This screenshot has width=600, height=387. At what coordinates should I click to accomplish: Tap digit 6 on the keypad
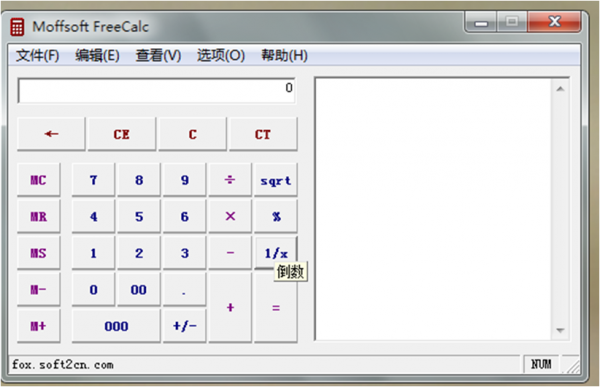(x=184, y=216)
